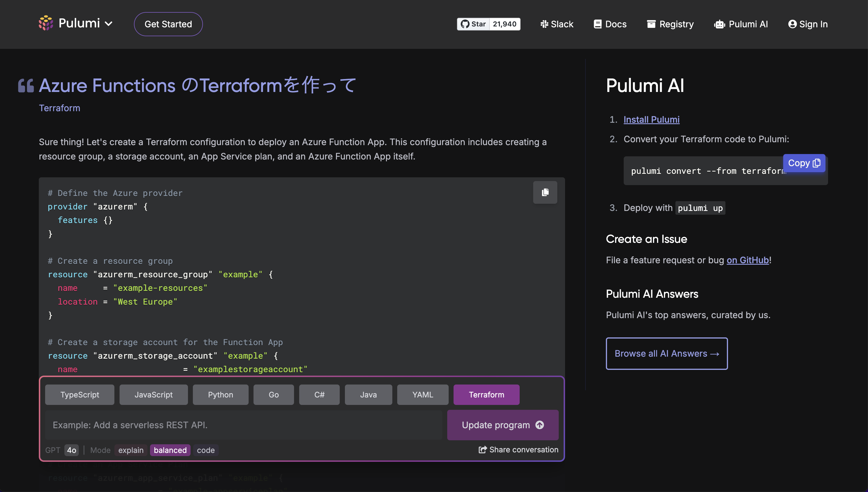
Task: Click the copy code icon in code block
Action: tap(545, 192)
